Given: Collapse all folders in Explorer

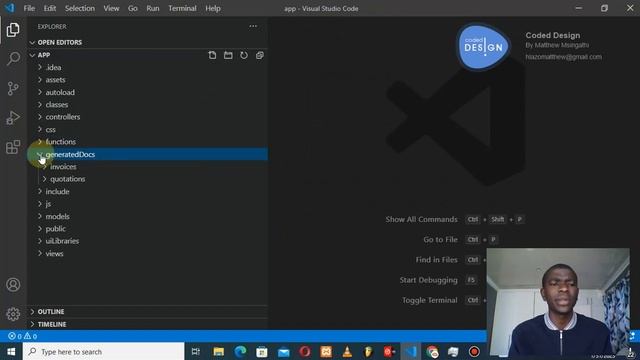Looking at the screenshot, I should click(x=260, y=55).
